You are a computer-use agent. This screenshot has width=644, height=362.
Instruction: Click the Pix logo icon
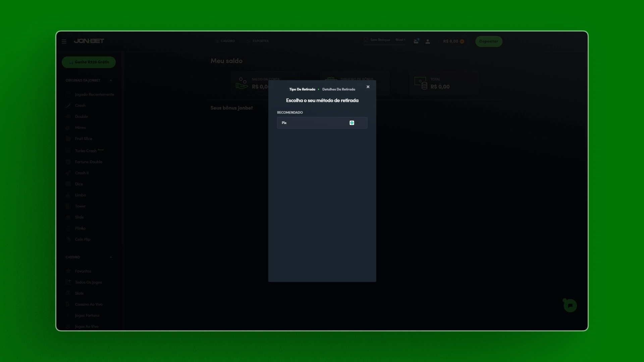[352, 123]
